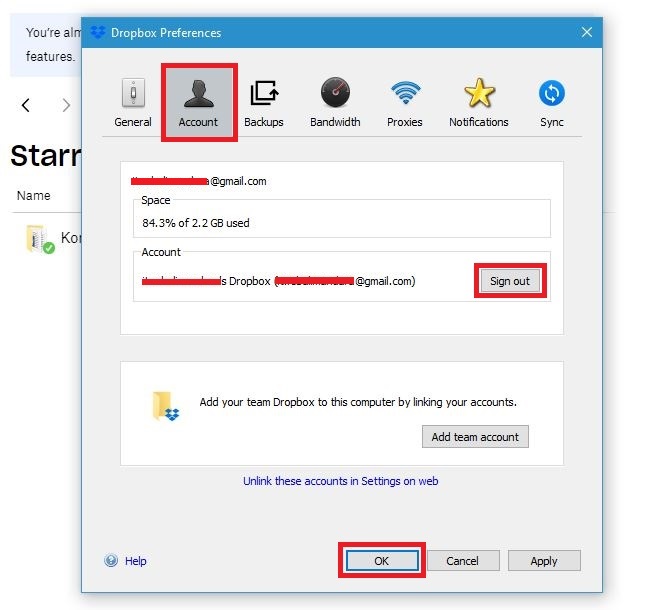Click the team Dropbox folder icon
This screenshot has height=610, width=658.
tap(165, 406)
